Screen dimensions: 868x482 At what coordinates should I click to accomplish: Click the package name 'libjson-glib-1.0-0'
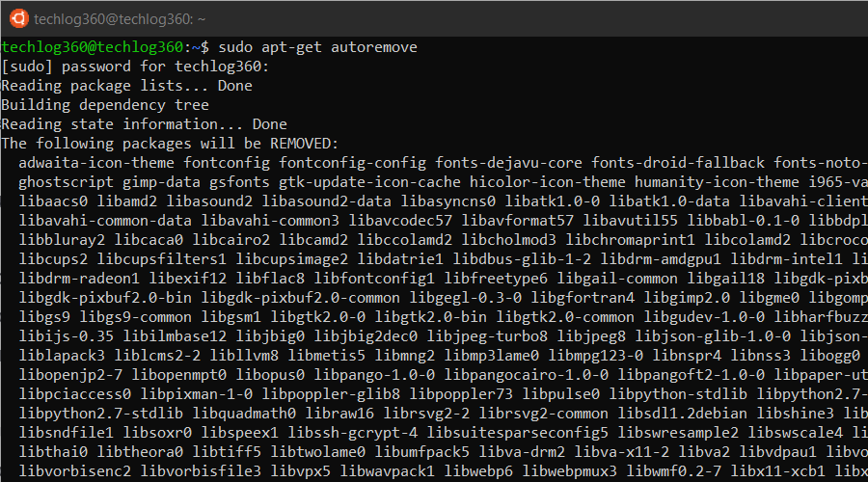click(x=713, y=337)
